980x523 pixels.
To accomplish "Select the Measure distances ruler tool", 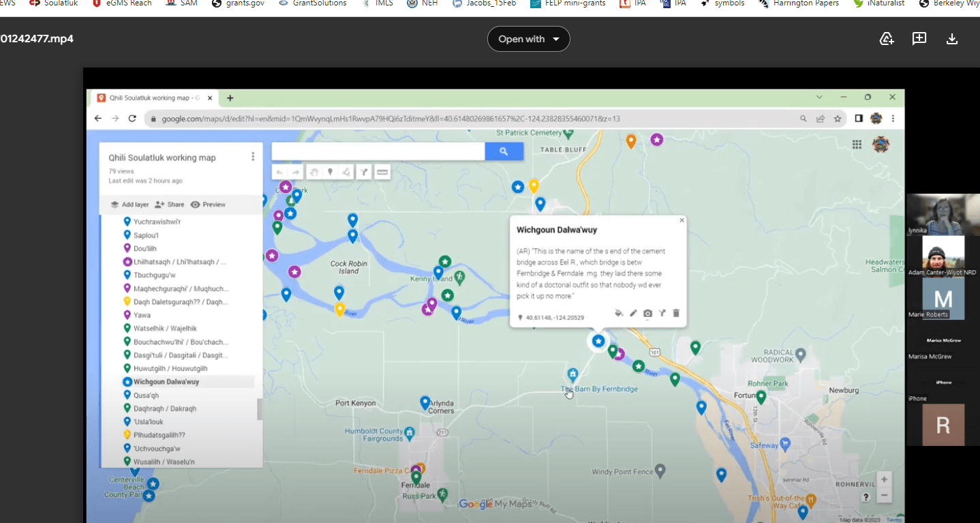I will pyautogui.click(x=382, y=173).
